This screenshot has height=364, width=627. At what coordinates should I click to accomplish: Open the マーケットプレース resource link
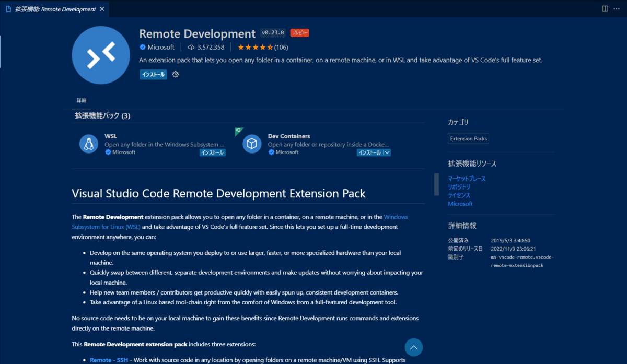click(467, 179)
